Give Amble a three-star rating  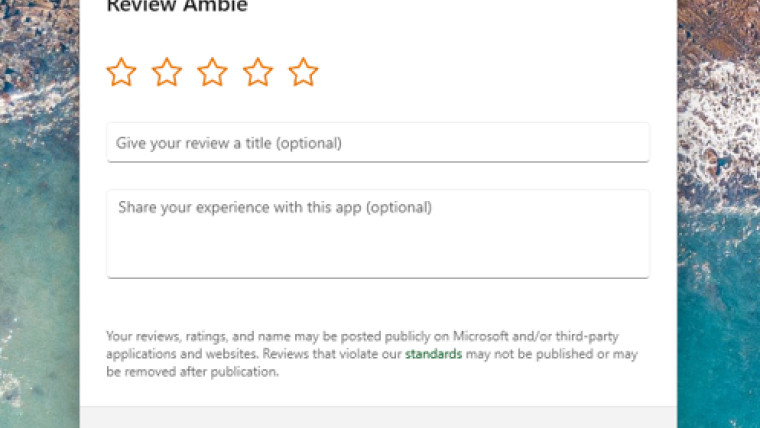[x=212, y=72]
